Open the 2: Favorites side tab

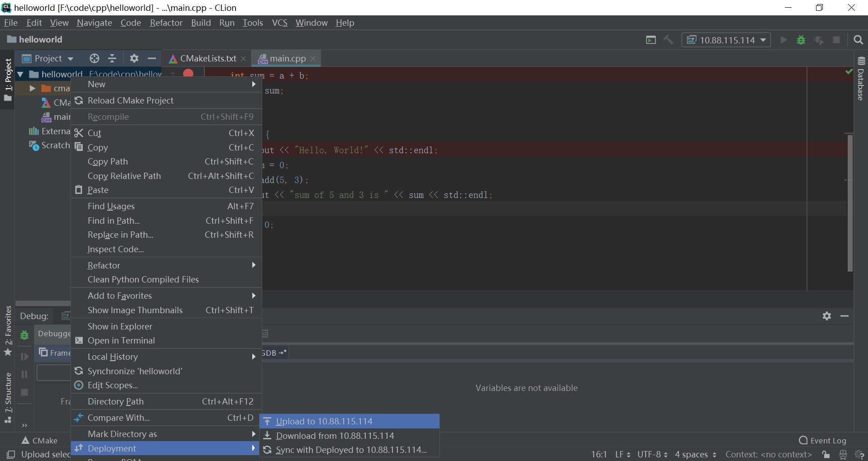point(8,331)
